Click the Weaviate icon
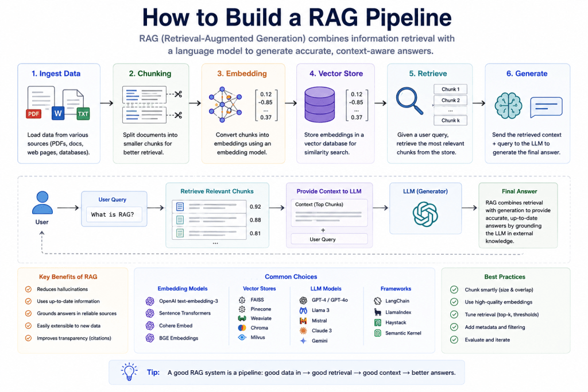588x392 pixels. point(242,318)
